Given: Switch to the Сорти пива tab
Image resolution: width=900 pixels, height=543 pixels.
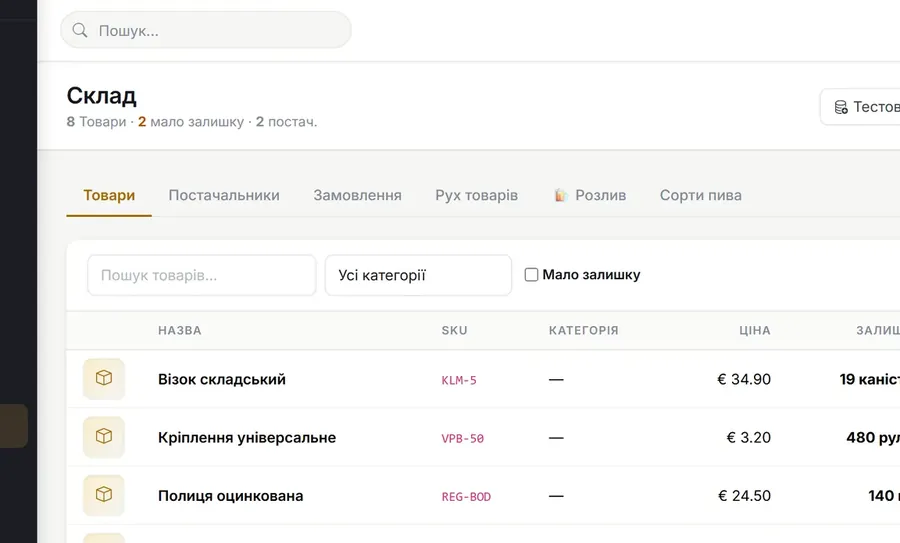Looking at the screenshot, I should point(700,195).
